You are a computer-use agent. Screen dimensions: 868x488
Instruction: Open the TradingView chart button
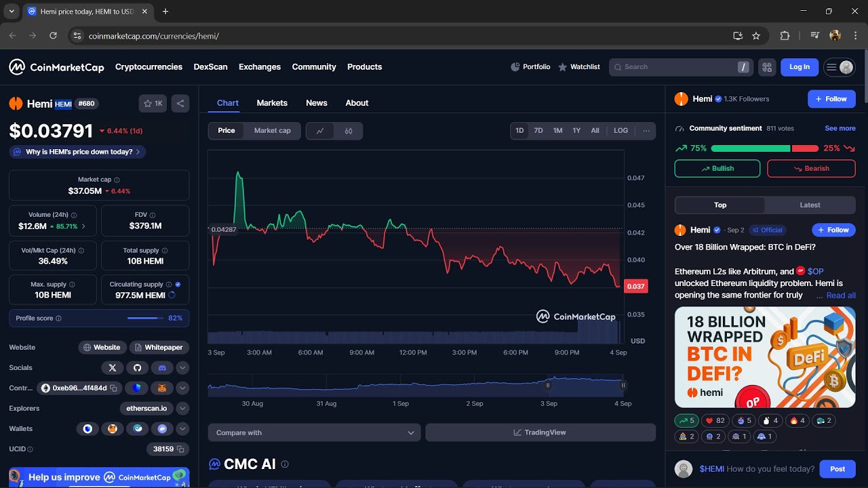pyautogui.click(x=540, y=432)
